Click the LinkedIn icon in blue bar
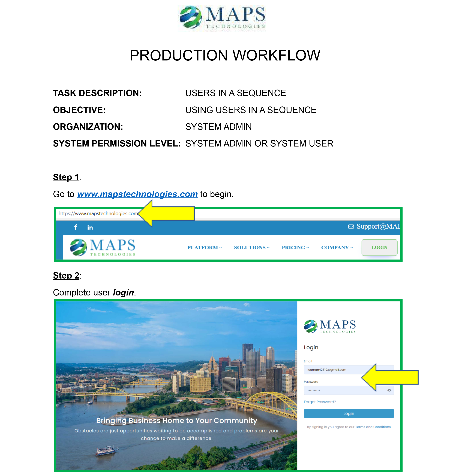 pos(90,227)
